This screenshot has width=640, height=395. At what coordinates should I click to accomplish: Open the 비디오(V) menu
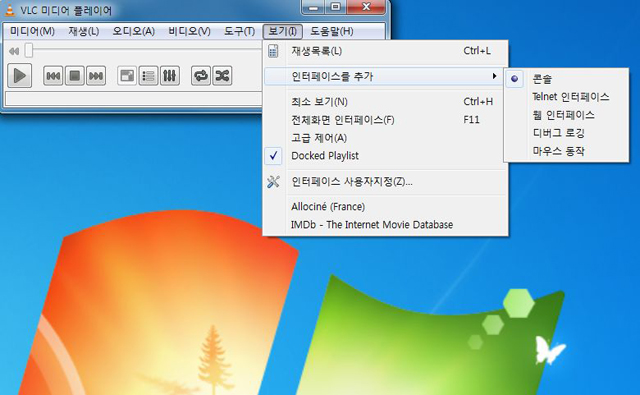click(x=189, y=31)
